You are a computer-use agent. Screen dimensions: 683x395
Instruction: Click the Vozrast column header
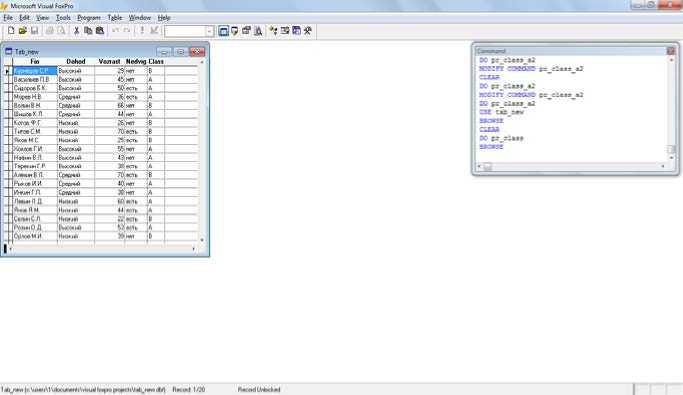coord(109,61)
